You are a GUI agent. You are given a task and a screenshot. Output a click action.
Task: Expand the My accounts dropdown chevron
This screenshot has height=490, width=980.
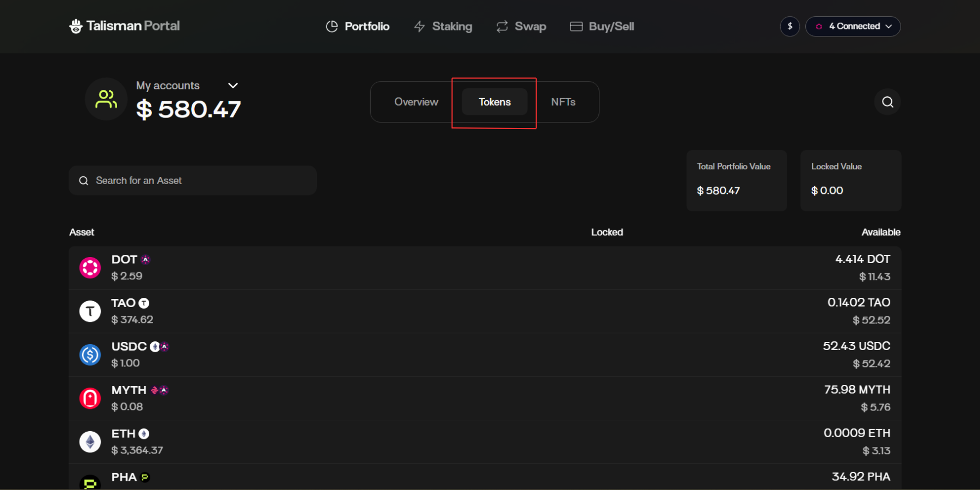point(233,85)
